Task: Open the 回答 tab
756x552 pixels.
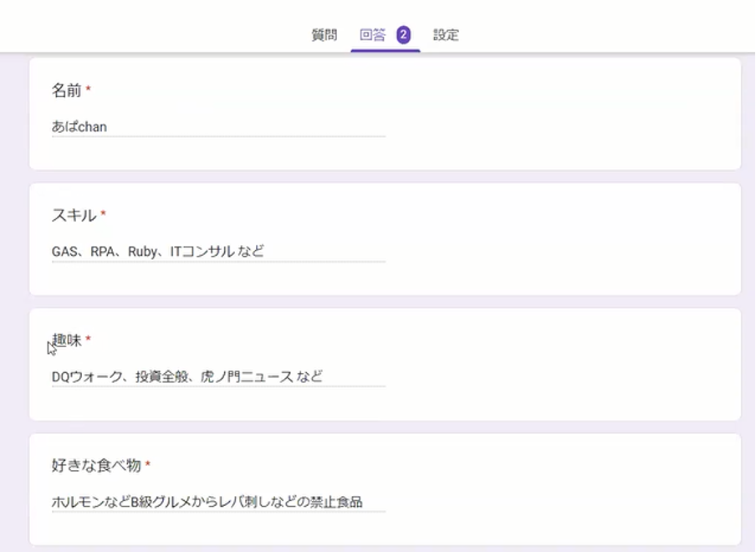Action: click(x=373, y=35)
